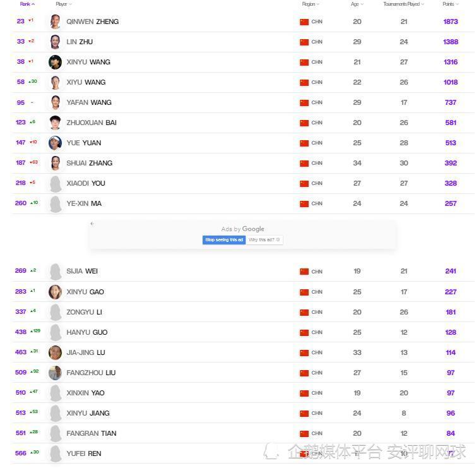Click Qinwen Zheng's profile photo
The width and height of the screenshot is (476, 468).
56,21
